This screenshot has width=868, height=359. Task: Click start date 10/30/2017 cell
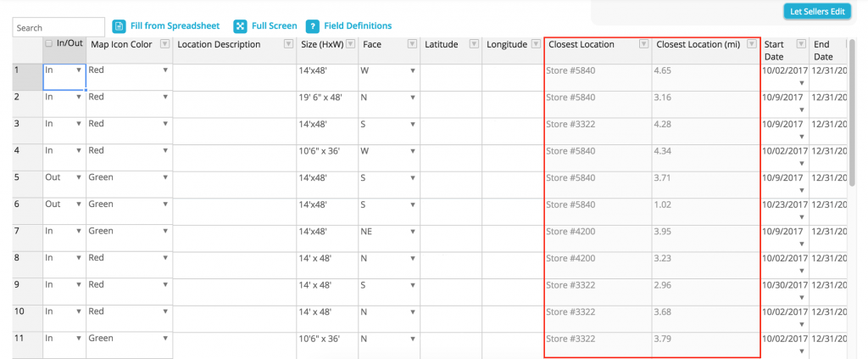[785, 292]
